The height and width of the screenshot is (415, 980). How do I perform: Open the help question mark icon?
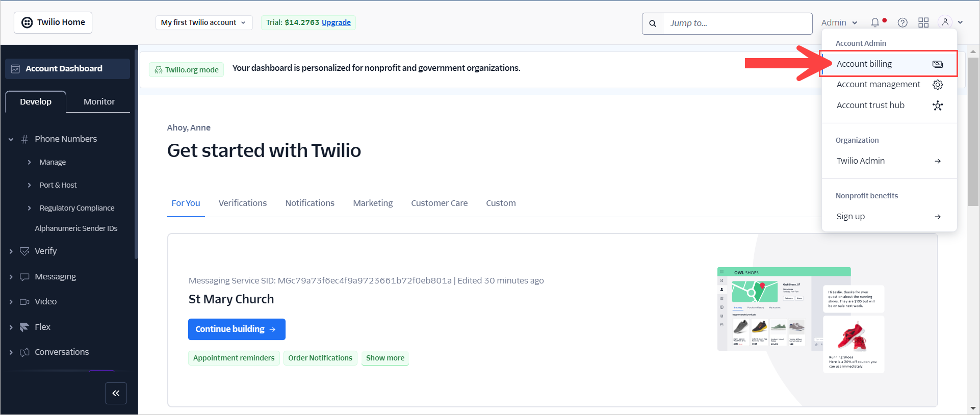pyautogui.click(x=902, y=22)
